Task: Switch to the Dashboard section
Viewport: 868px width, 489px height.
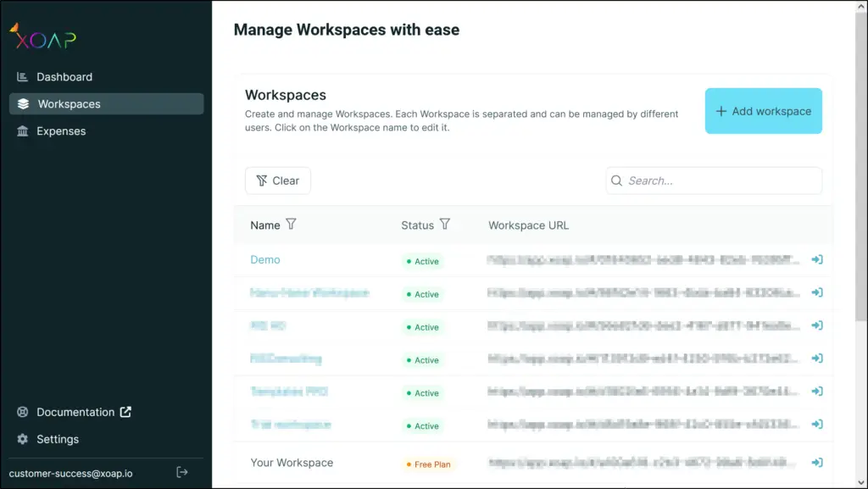Action: coord(64,76)
